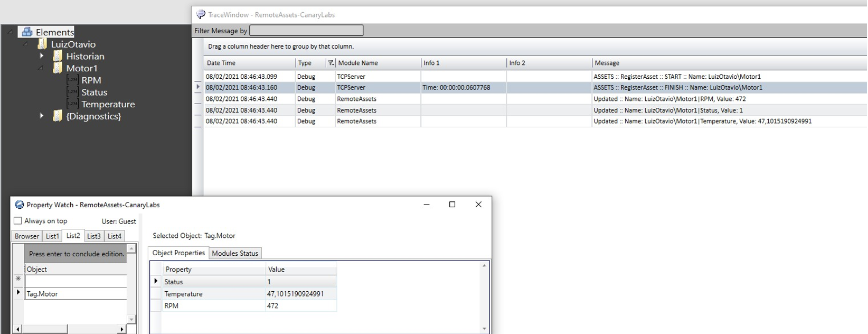Click the object list horizontal scrollbar thumb

pyautogui.click(x=45, y=329)
